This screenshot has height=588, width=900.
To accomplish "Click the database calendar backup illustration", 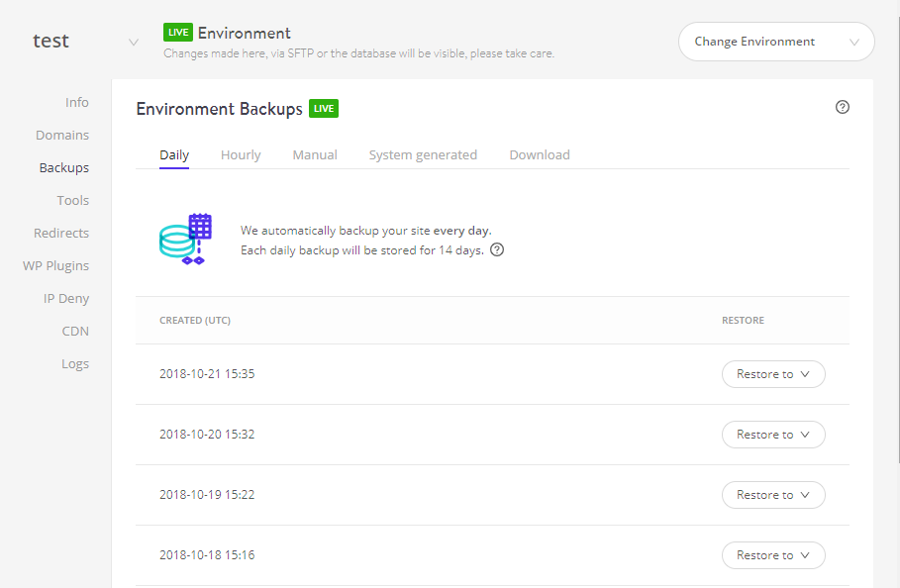I will coord(185,240).
